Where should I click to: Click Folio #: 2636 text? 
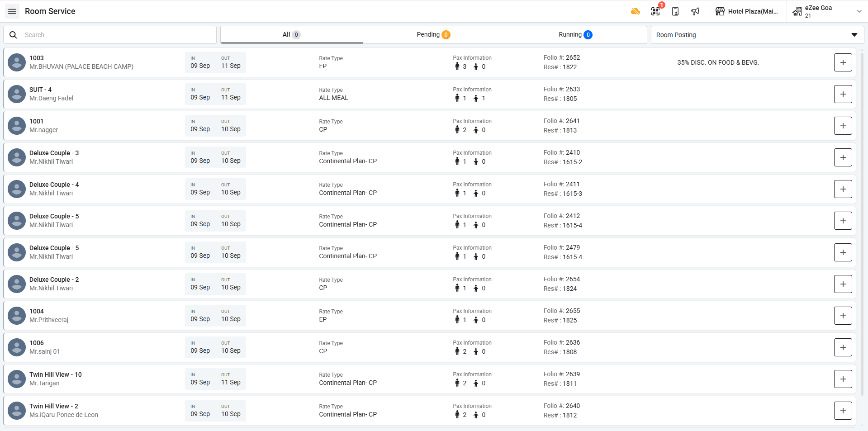(562, 342)
